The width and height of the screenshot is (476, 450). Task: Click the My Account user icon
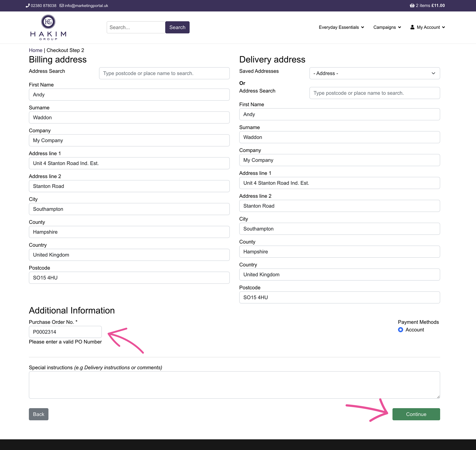[x=412, y=27]
